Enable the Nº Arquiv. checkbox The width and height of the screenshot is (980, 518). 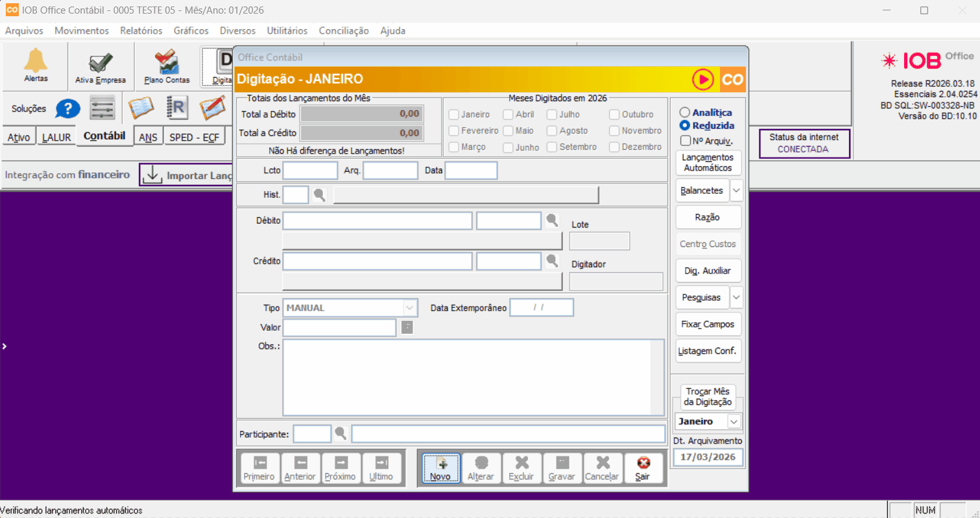(685, 141)
